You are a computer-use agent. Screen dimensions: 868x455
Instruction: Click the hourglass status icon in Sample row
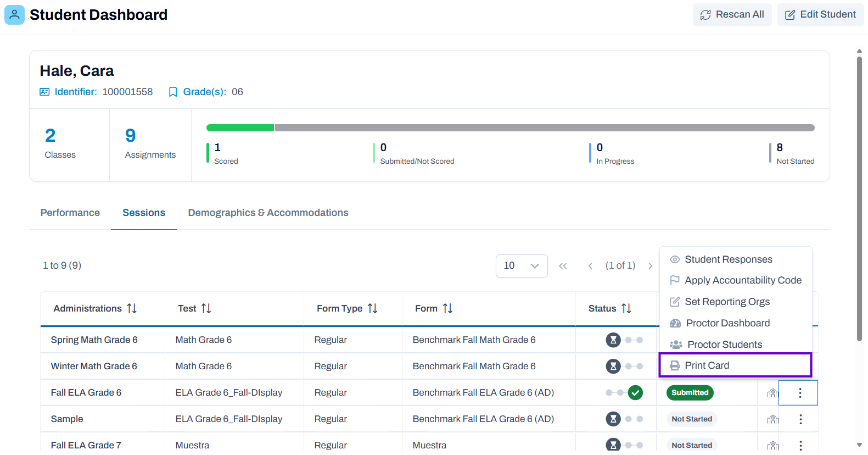613,419
